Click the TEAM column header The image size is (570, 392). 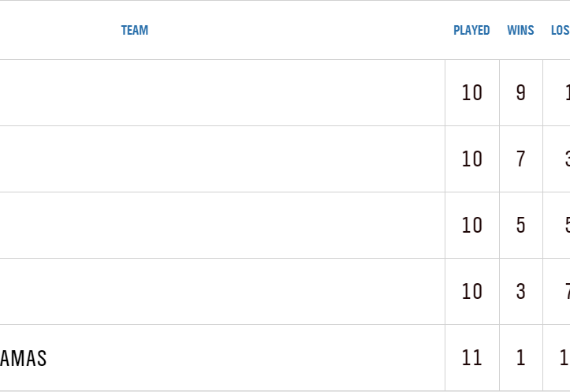click(x=135, y=31)
